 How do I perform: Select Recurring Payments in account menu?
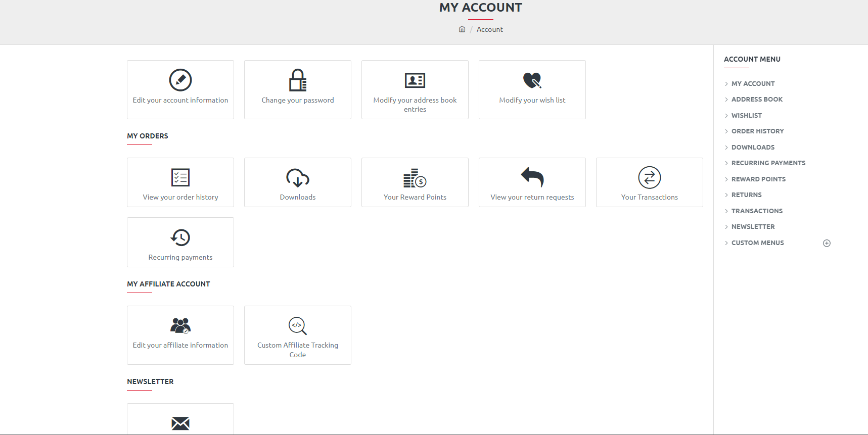pyautogui.click(x=768, y=163)
